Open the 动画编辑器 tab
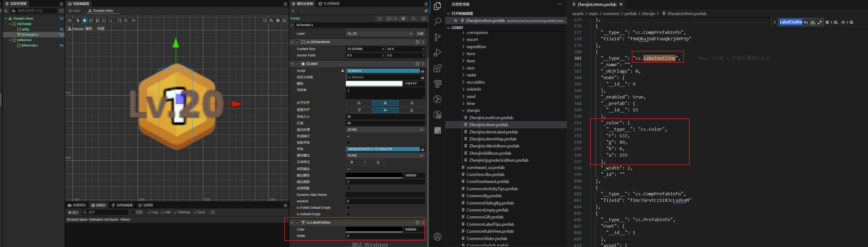Viewport: 868px width, 247px height. [x=122, y=205]
